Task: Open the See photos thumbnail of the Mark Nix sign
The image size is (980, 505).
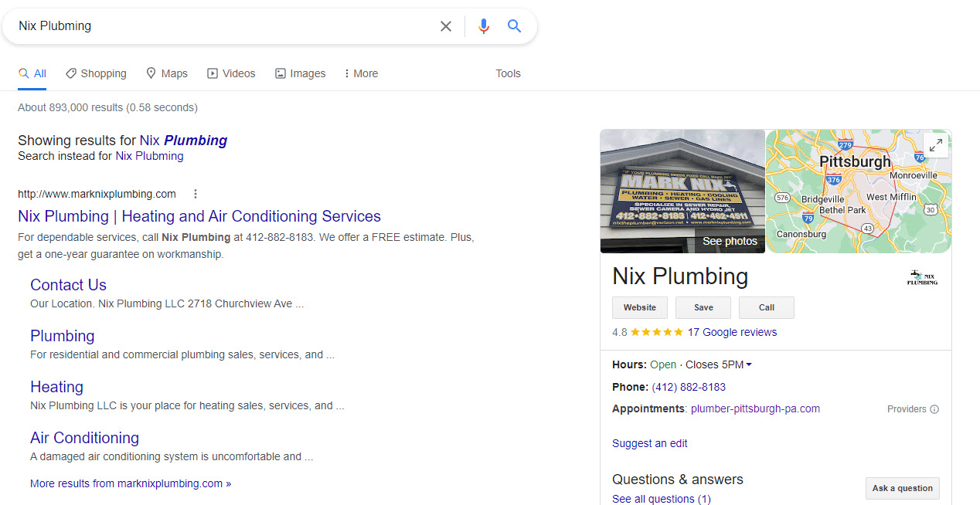Action: click(x=682, y=191)
